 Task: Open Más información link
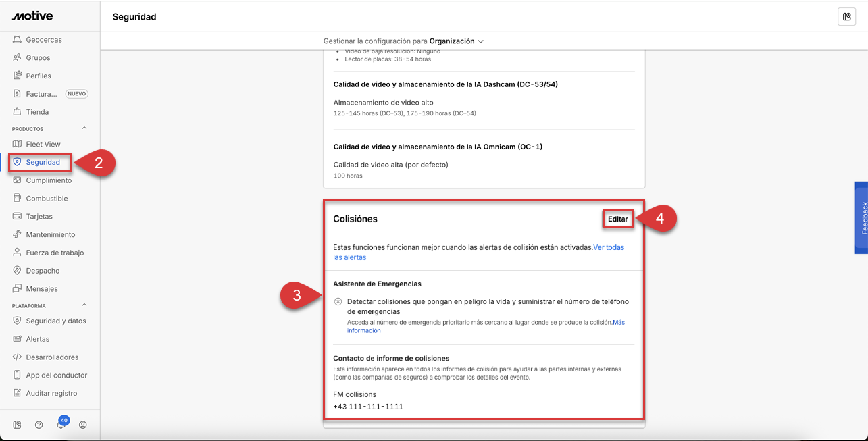coord(486,327)
